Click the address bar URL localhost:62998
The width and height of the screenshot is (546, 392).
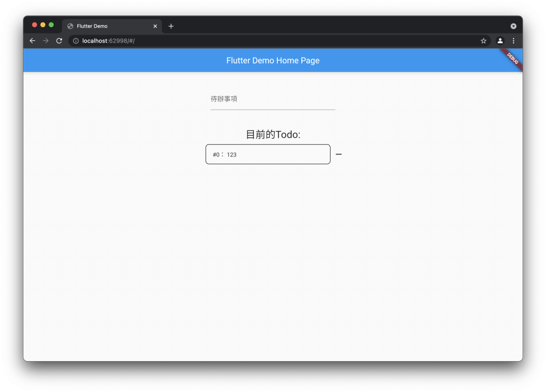tap(108, 40)
